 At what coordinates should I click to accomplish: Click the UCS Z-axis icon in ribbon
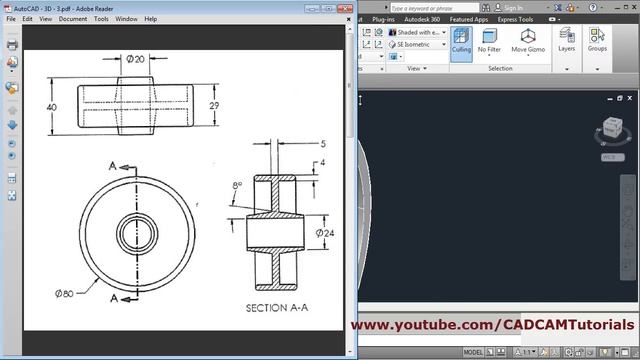[x=367, y=44]
